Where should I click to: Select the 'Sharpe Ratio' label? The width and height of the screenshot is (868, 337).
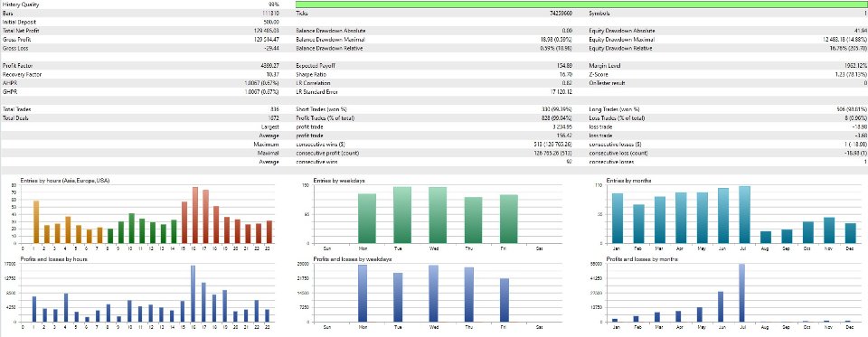(x=312, y=75)
